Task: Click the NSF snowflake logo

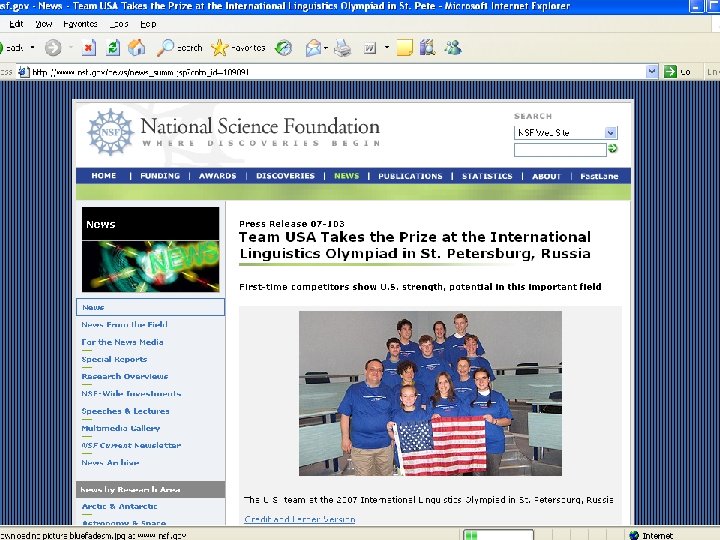Action: [x=111, y=132]
